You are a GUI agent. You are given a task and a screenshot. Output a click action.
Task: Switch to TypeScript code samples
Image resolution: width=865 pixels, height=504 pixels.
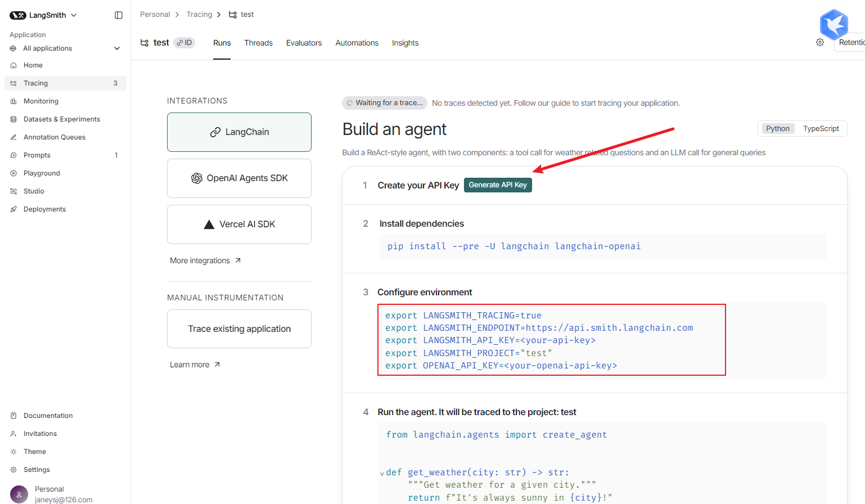click(x=821, y=129)
